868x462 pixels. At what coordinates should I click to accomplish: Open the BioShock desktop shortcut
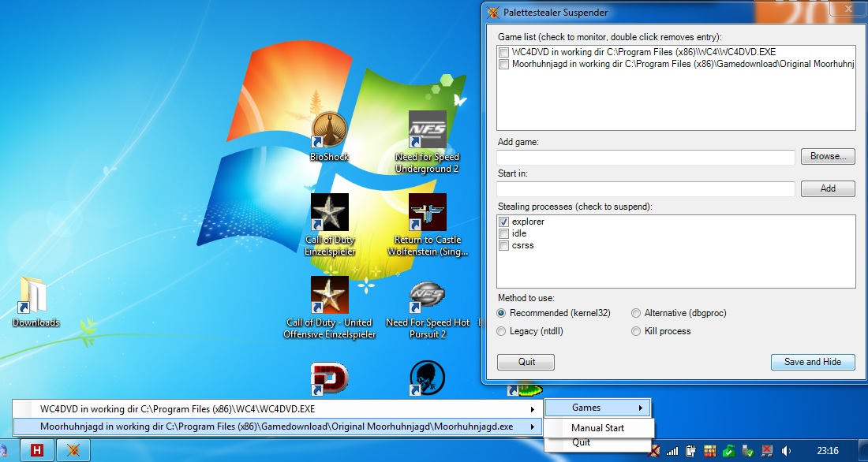point(329,136)
